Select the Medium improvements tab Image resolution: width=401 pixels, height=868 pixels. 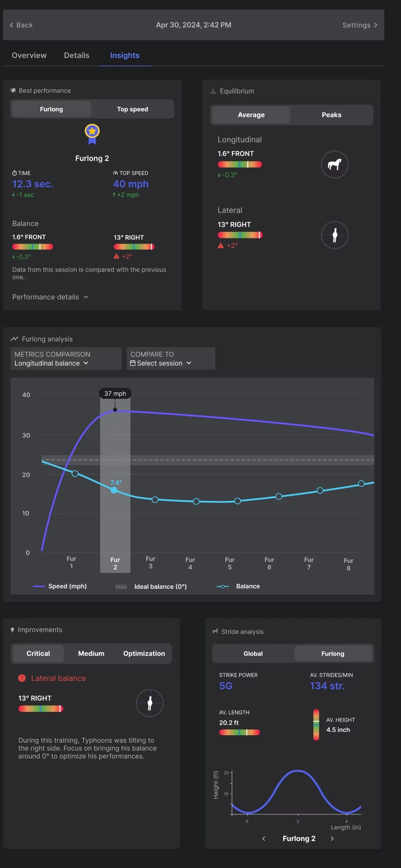91,653
